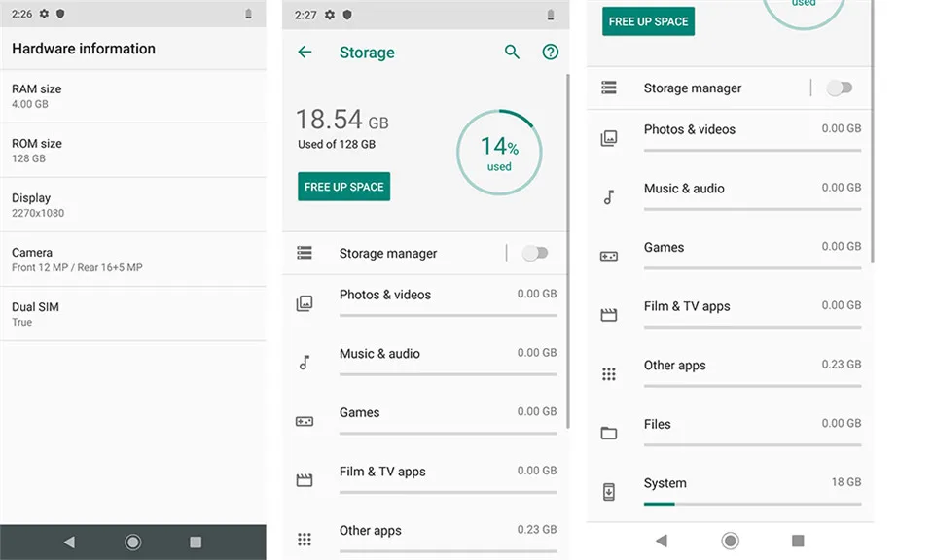Open search in the Storage header
This screenshot has width=934, height=560.
click(512, 52)
